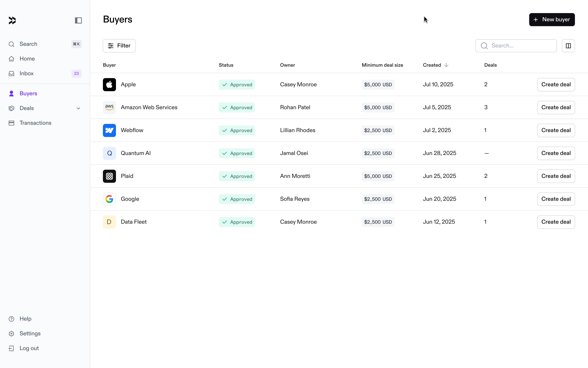588x368 pixels.
Task: Click the Amazon Web Services name
Action: (x=149, y=107)
